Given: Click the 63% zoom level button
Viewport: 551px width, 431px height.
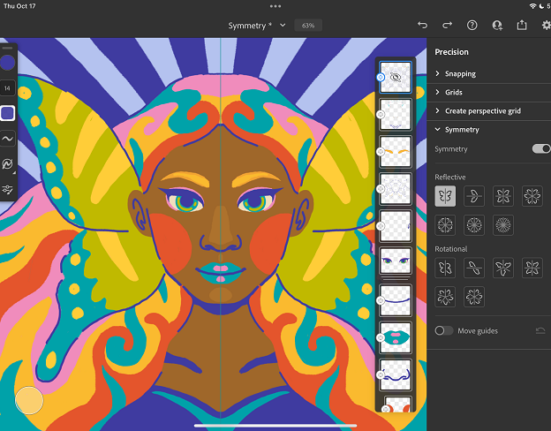Looking at the screenshot, I should pyautogui.click(x=308, y=26).
